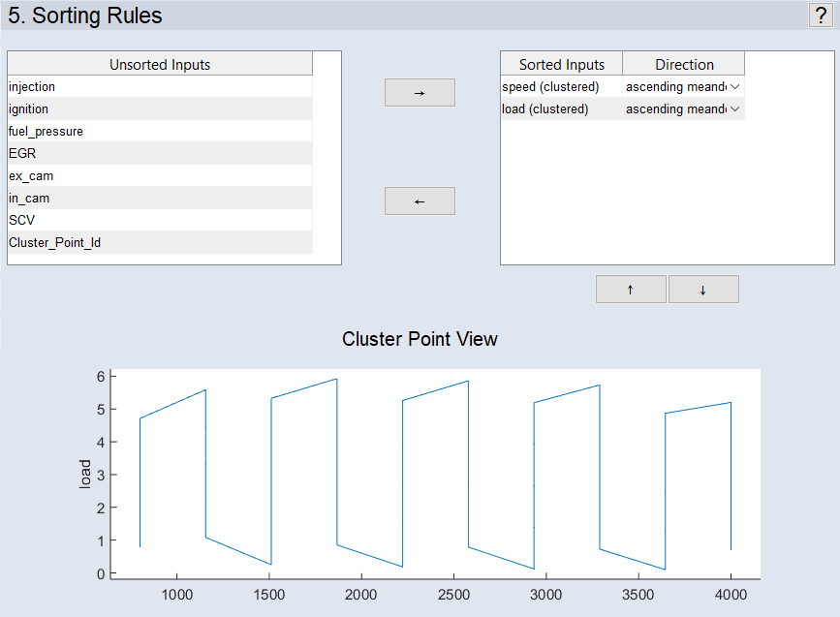This screenshot has width=840, height=617.
Task: Select in_cam input row
Action: tap(160, 199)
